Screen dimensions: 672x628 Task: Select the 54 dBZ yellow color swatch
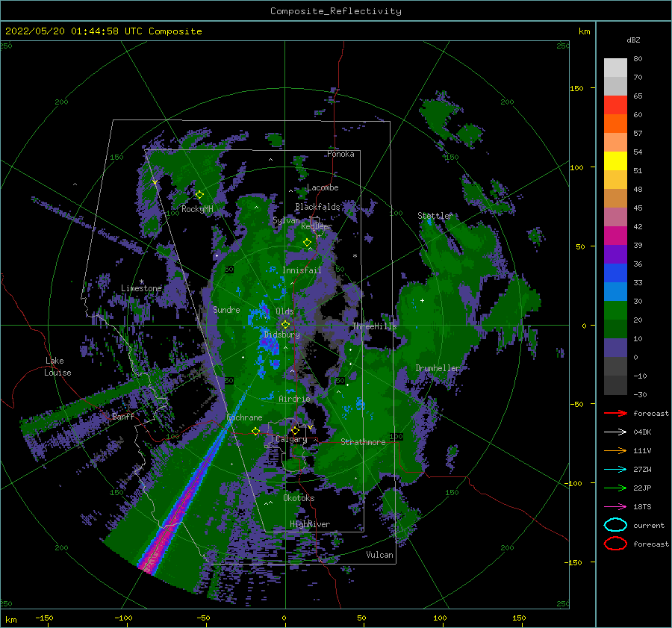[x=615, y=161]
